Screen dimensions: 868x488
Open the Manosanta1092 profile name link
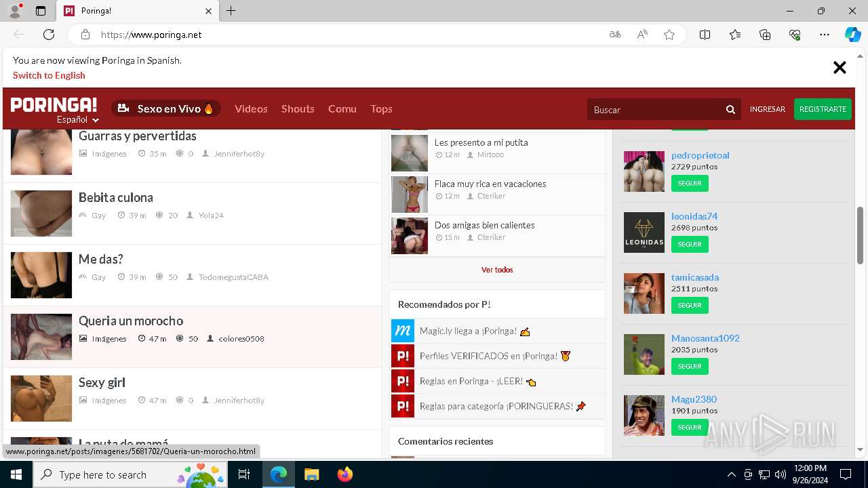pyautogui.click(x=705, y=338)
